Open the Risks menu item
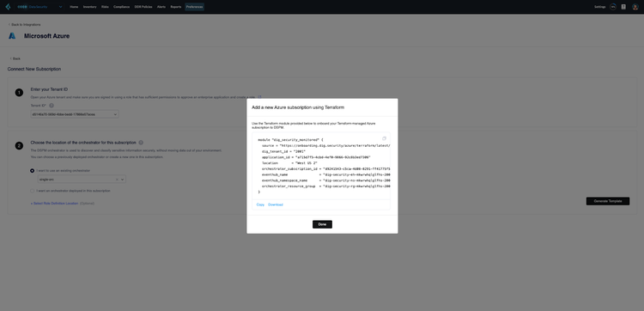This screenshot has width=644, height=311. pos(105,7)
